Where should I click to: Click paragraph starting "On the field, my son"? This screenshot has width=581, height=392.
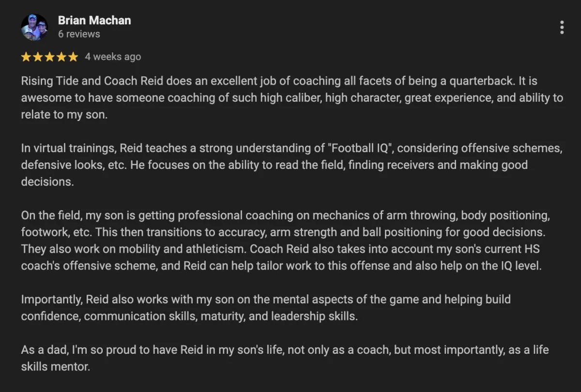coord(286,241)
